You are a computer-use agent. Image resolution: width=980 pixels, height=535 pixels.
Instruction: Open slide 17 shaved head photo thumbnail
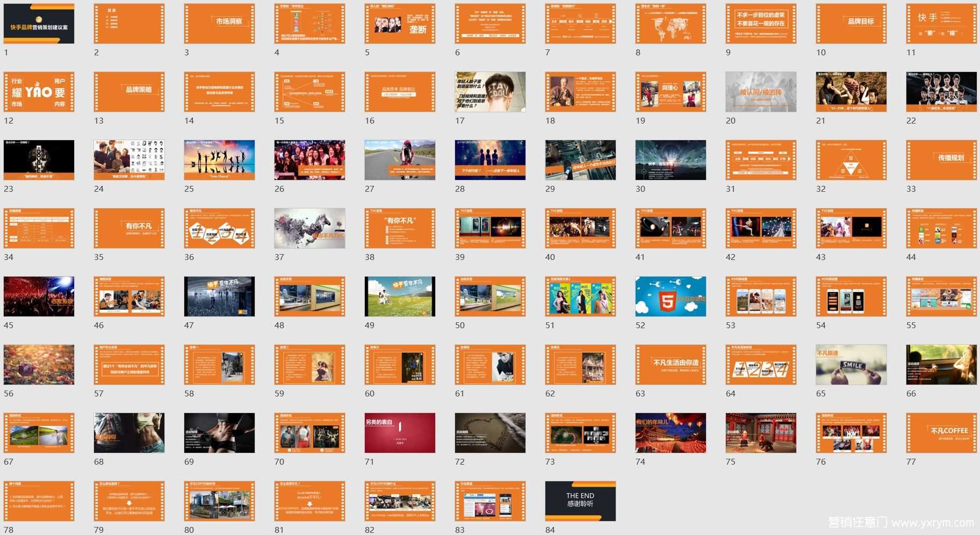(490, 92)
